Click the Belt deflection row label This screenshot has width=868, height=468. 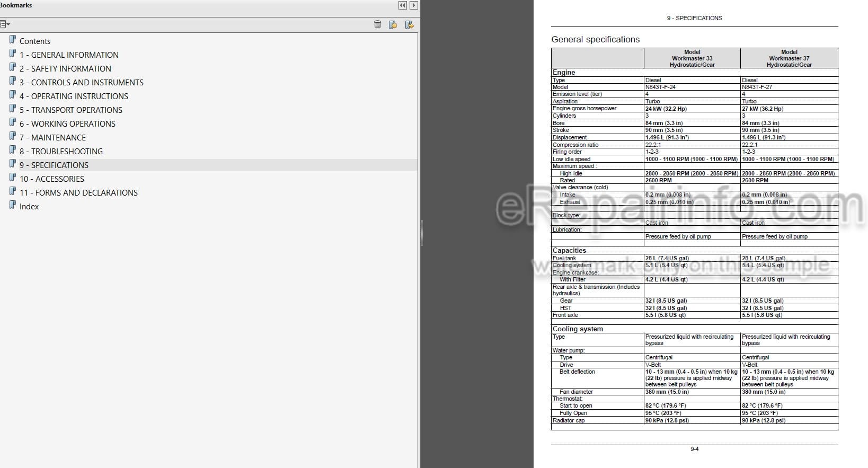click(x=577, y=372)
